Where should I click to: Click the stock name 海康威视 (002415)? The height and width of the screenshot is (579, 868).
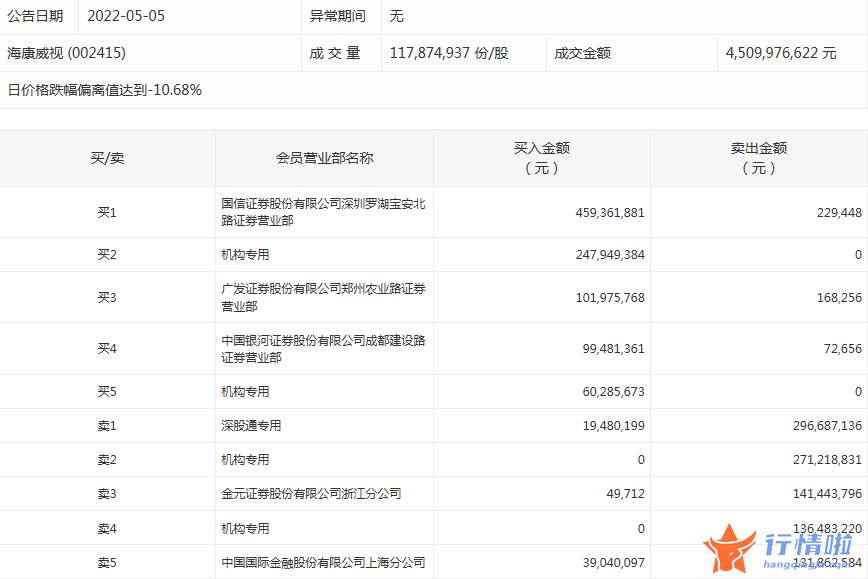pyautogui.click(x=66, y=53)
